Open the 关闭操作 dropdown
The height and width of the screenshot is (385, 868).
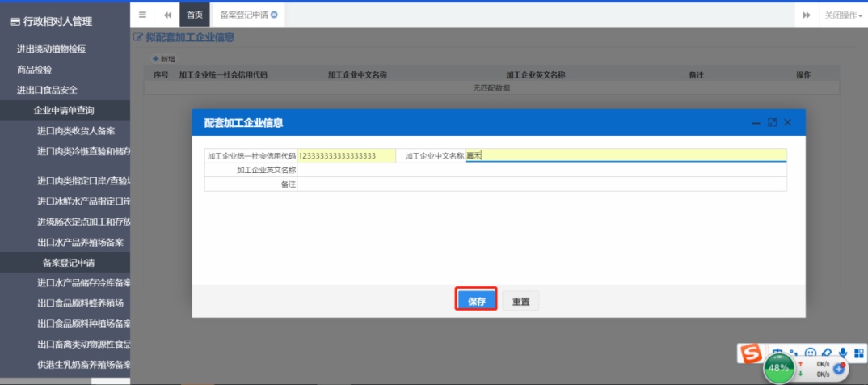coord(843,15)
